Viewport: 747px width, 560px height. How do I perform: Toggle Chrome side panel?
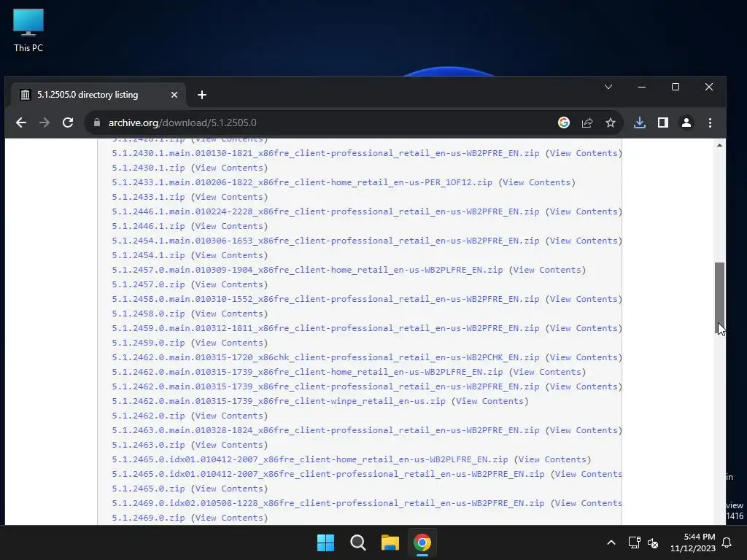(662, 122)
